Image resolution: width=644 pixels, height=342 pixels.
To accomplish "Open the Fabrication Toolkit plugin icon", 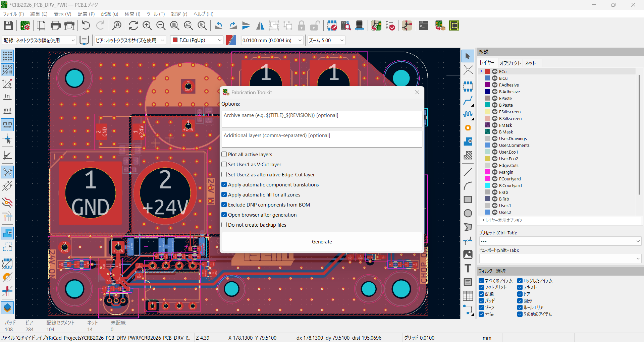I will (440, 25).
